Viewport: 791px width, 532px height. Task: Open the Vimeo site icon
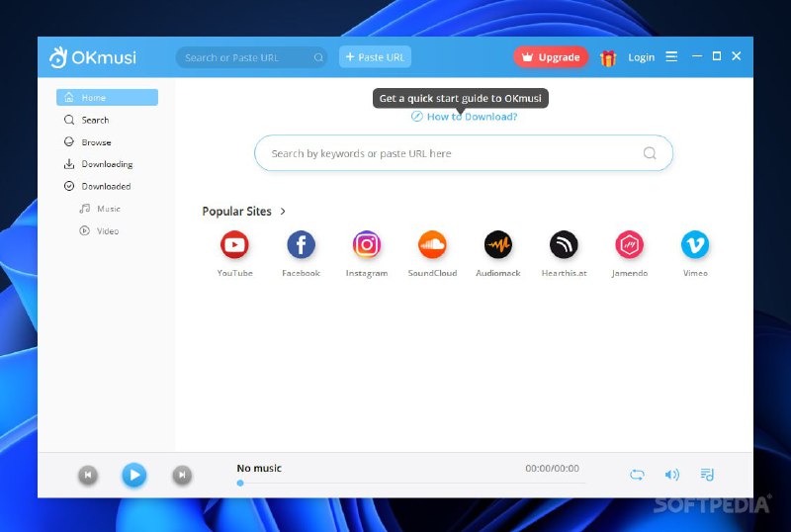(695, 245)
